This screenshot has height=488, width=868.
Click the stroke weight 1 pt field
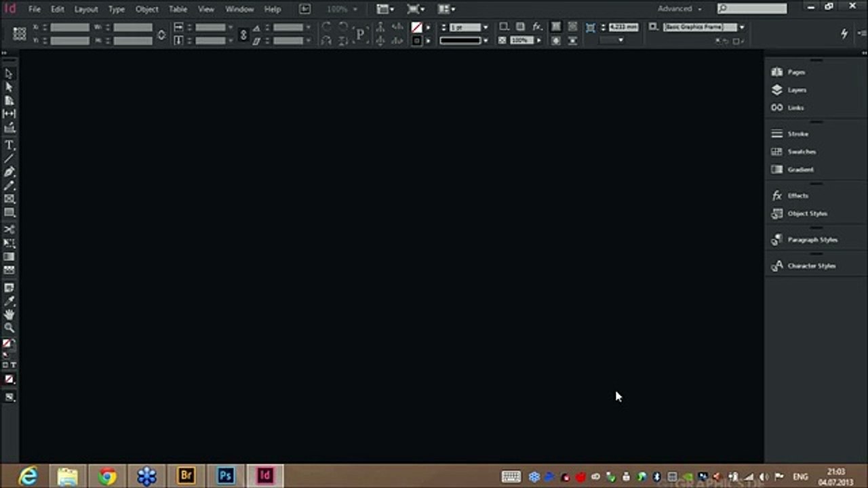click(465, 27)
